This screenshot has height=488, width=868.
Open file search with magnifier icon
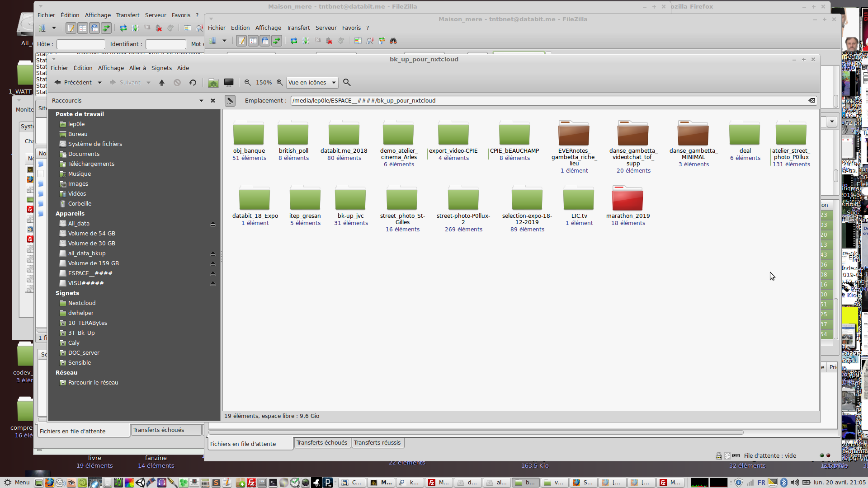[347, 83]
